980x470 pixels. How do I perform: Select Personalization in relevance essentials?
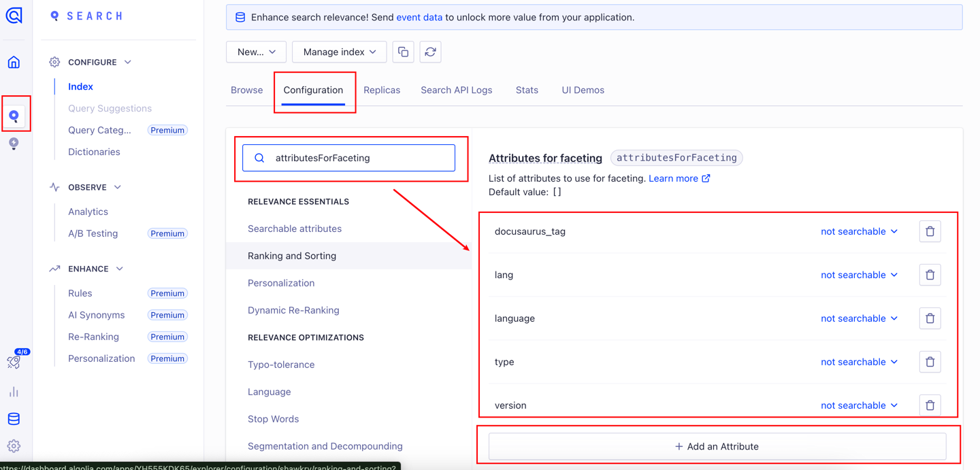(x=281, y=283)
